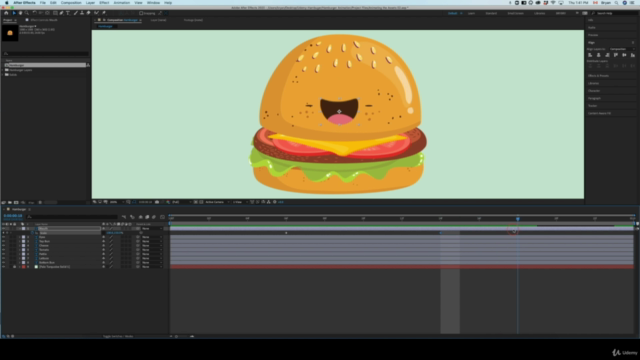Open the File menu
The width and height of the screenshot is (640, 360).
tap(43, 3)
